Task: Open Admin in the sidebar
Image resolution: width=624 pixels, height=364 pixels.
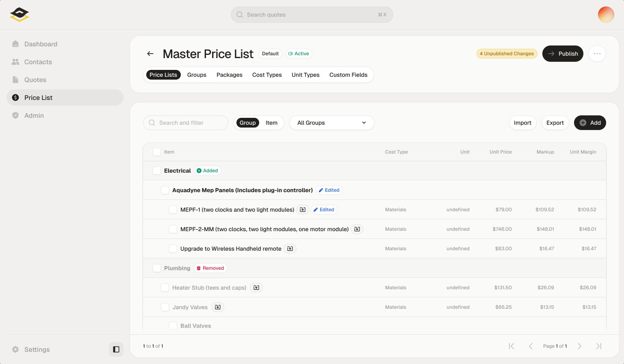Action: coord(65,115)
